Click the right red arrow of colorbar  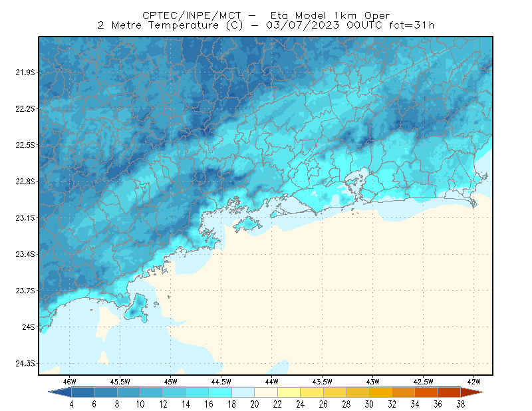pos(472,392)
